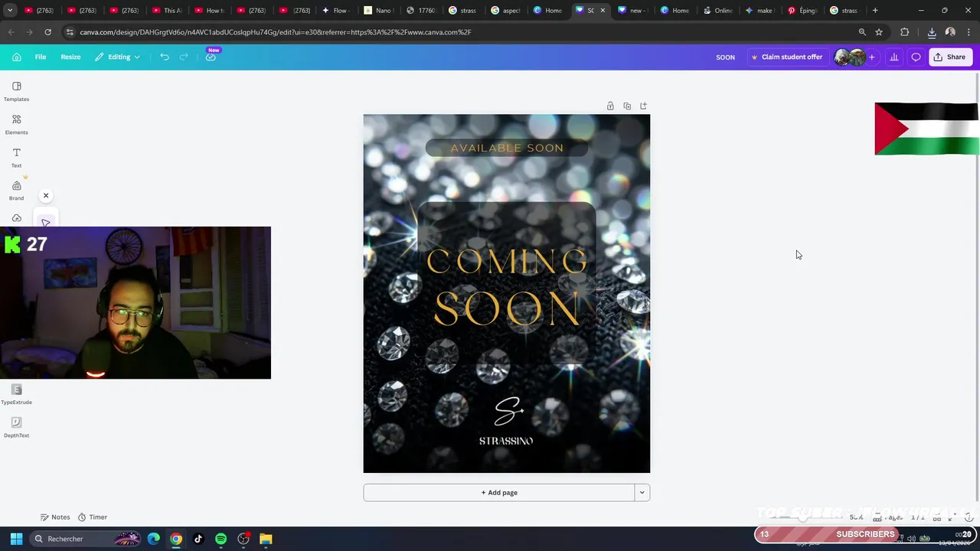Open the Templates panel
Image resolution: width=980 pixels, height=551 pixels.
coord(16,91)
